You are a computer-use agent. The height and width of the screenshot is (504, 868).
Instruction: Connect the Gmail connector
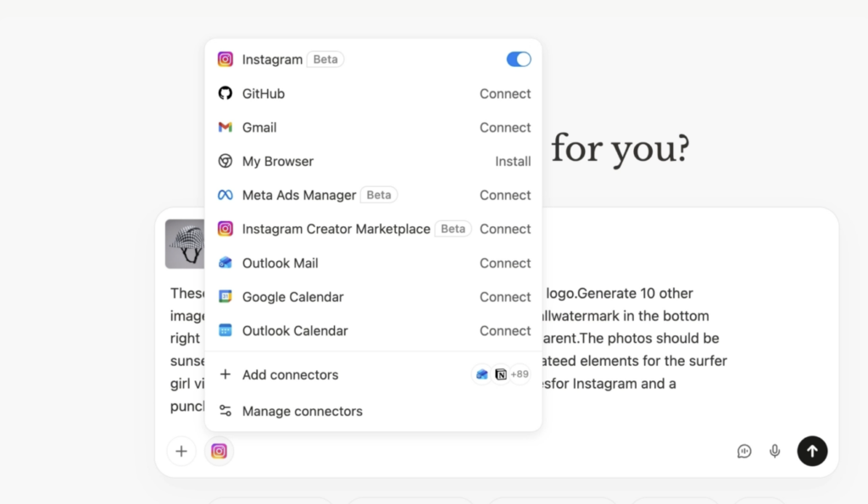505,127
